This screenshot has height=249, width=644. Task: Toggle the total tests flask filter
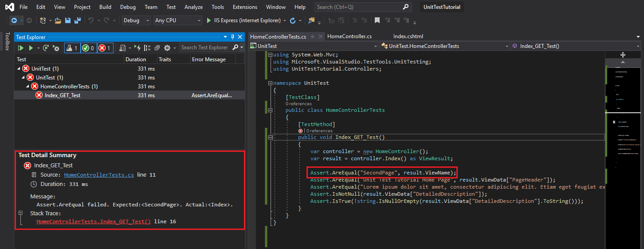72,48
